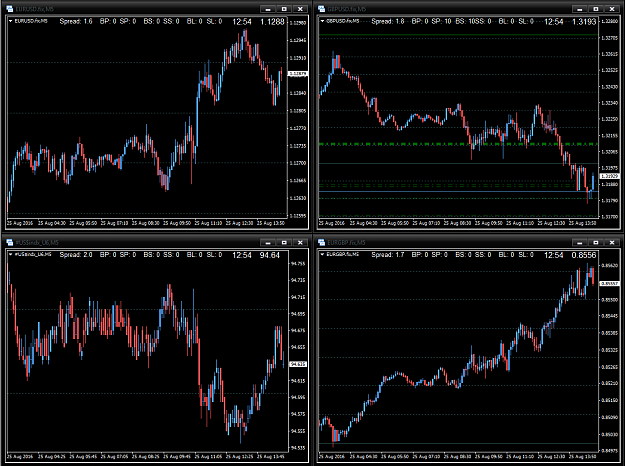Image resolution: width=625 pixels, height=466 pixels.
Task: Click the GBPUSD chart window icon
Action: (x=322, y=9)
